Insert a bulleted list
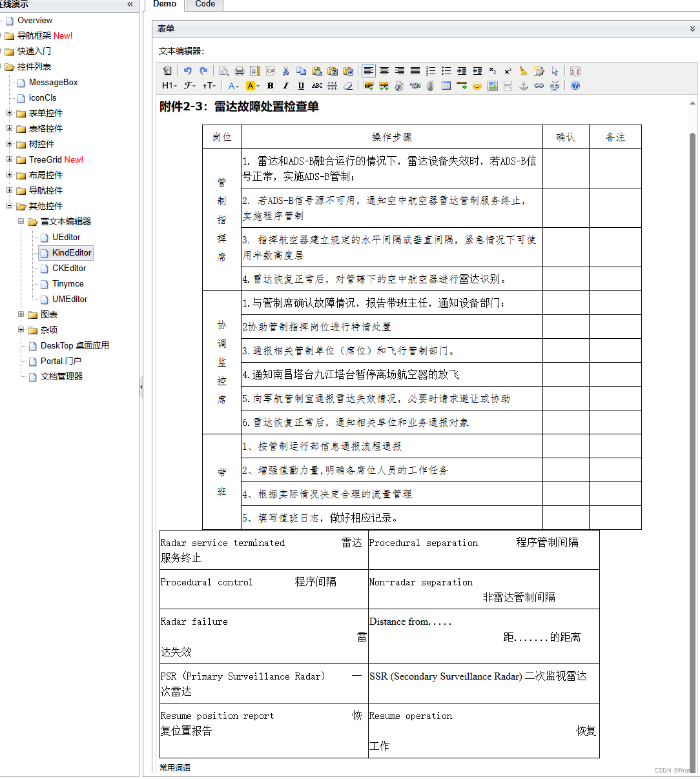The image size is (700, 779). pyautogui.click(x=446, y=71)
